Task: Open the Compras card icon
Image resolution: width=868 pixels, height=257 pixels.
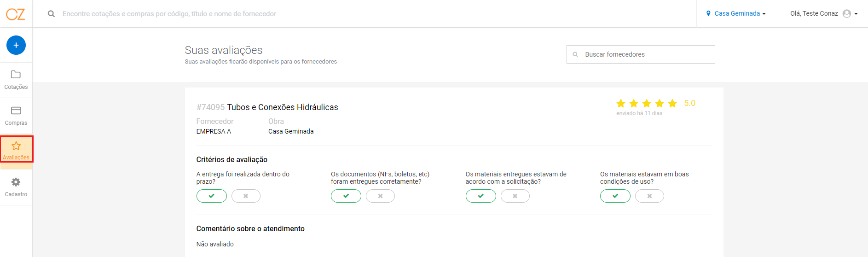Action: (x=16, y=111)
